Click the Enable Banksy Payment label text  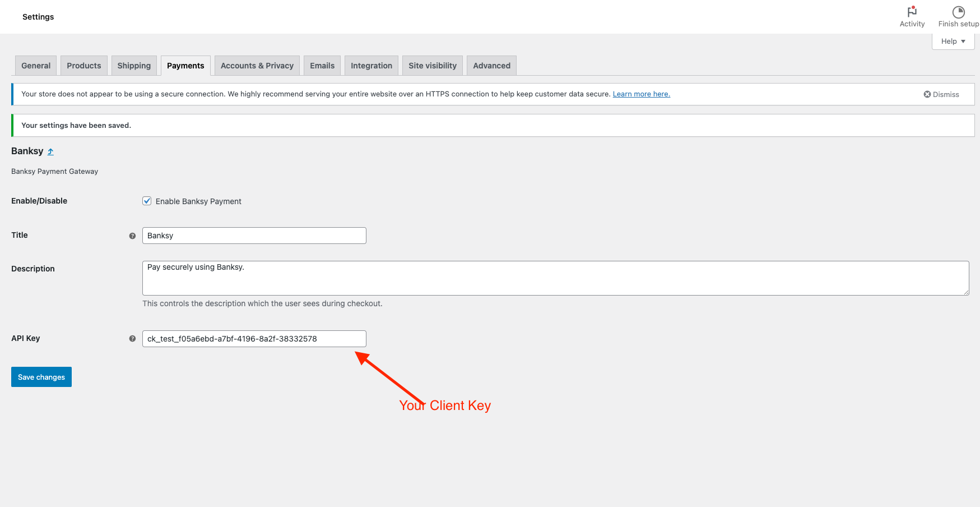[198, 201]
